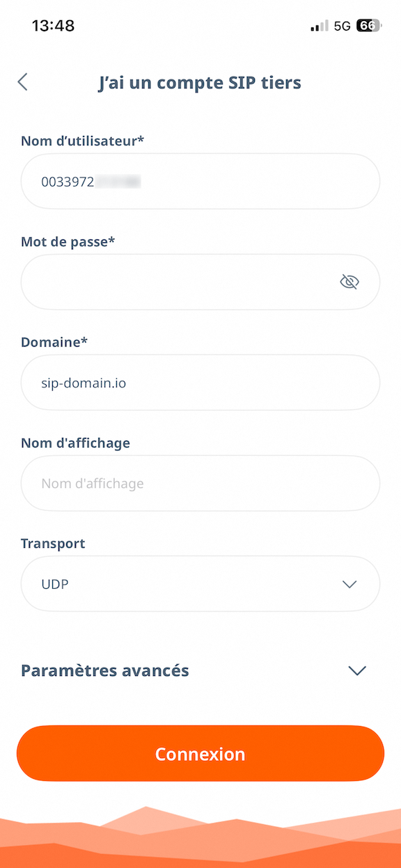Click the eye icon in password field
Screen dimensions: 401x868
click(x=349, y=281)
